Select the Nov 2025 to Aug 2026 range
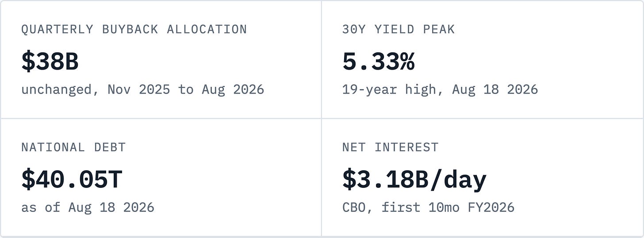 [186, 90]
